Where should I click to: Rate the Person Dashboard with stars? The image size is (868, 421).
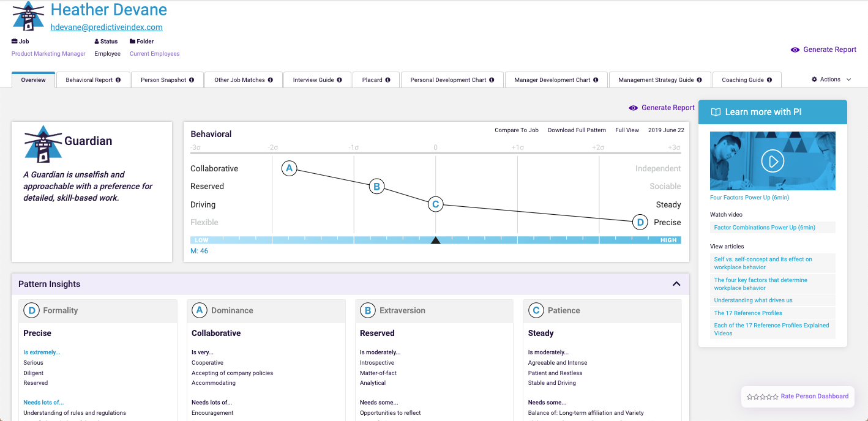pyautogui.click(x=763, y=397)
